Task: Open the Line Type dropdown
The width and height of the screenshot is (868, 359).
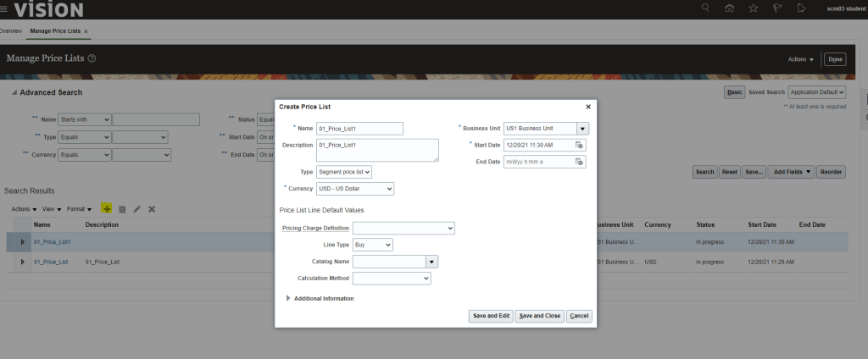Action: click(373, 245)
